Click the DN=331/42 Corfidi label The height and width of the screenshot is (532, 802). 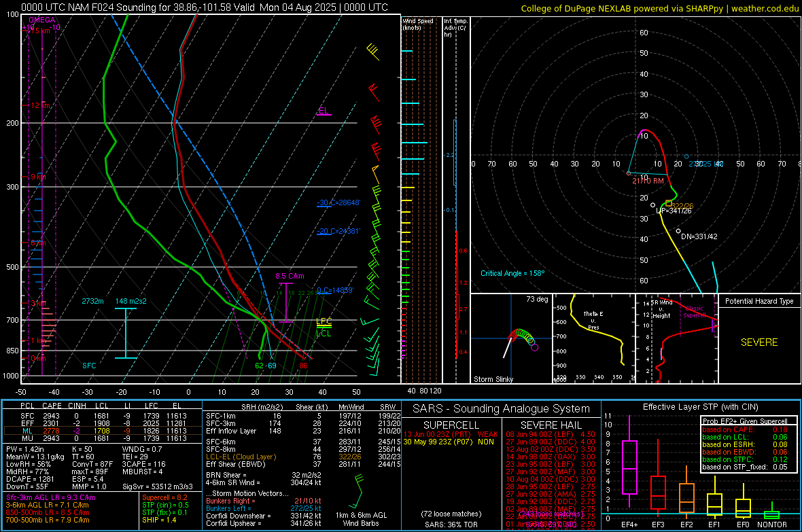699,236
